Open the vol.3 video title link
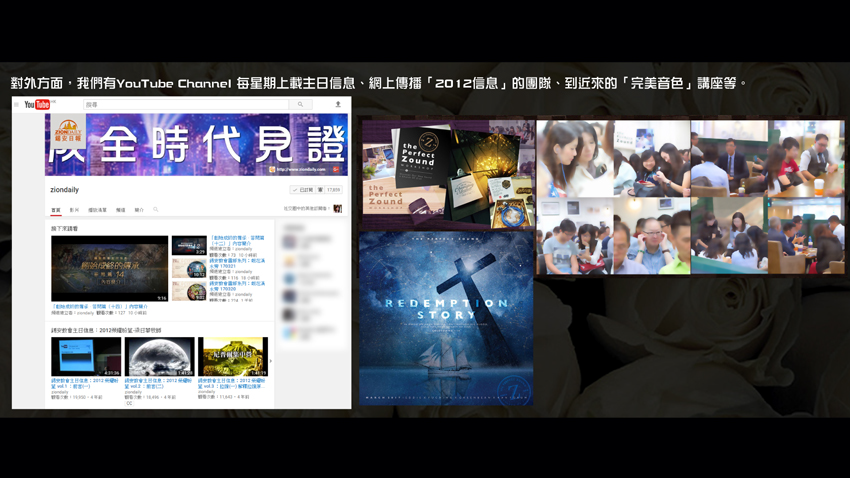The width and height of the screenshot is (850, 478). point(232,383)
